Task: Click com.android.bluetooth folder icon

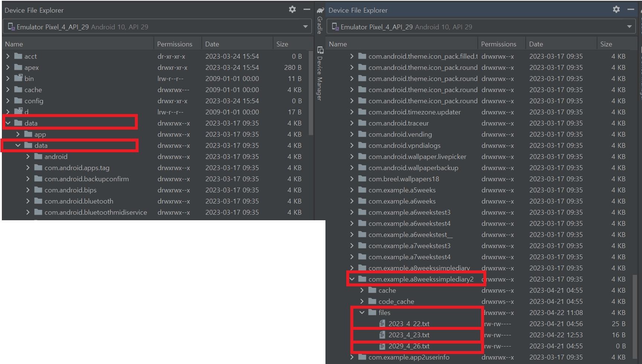Action: click(38, 201)
